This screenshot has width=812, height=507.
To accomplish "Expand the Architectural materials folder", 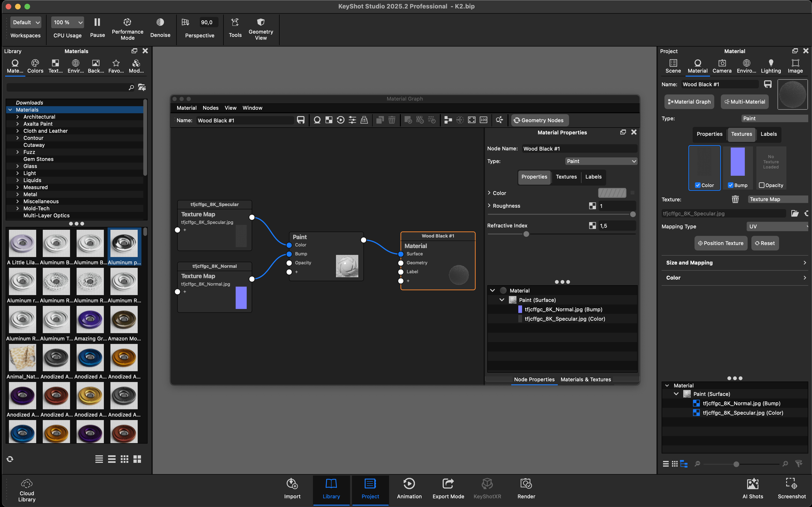I will point(17,117).
